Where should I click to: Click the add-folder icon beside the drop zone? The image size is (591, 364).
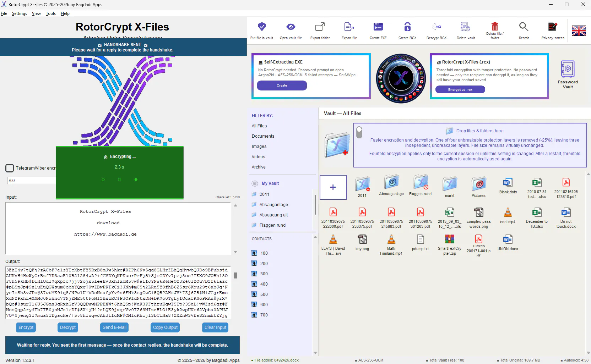[337, 145]
